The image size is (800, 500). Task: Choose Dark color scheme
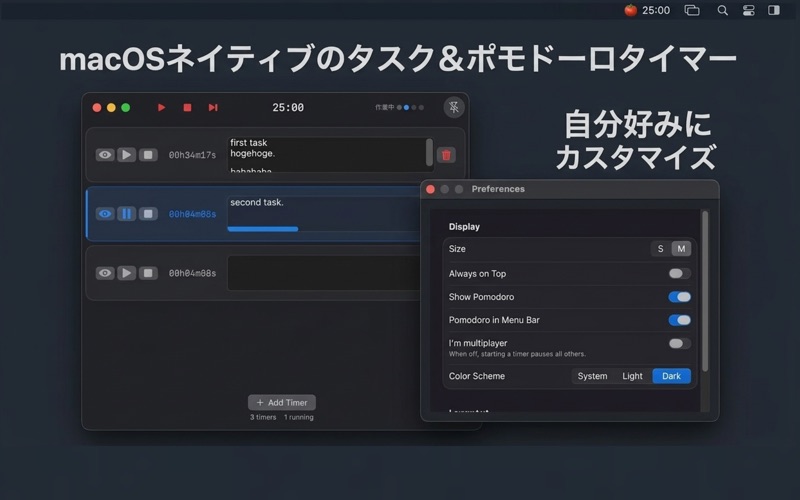click(x=671, y=376)
